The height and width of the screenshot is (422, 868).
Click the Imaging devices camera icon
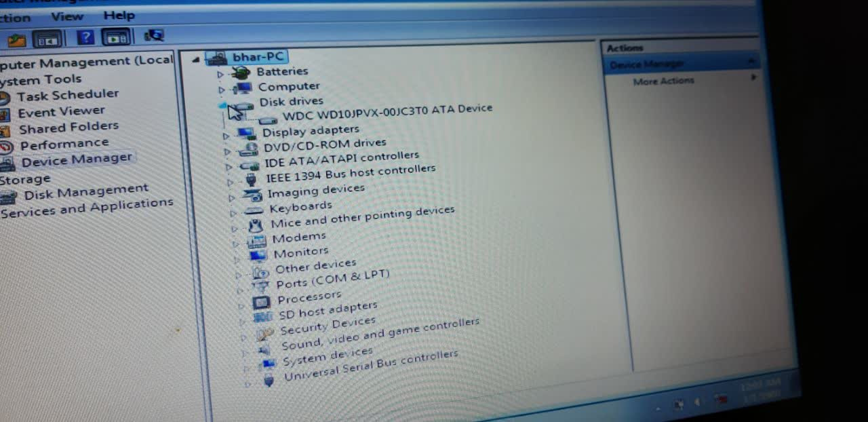252,195
